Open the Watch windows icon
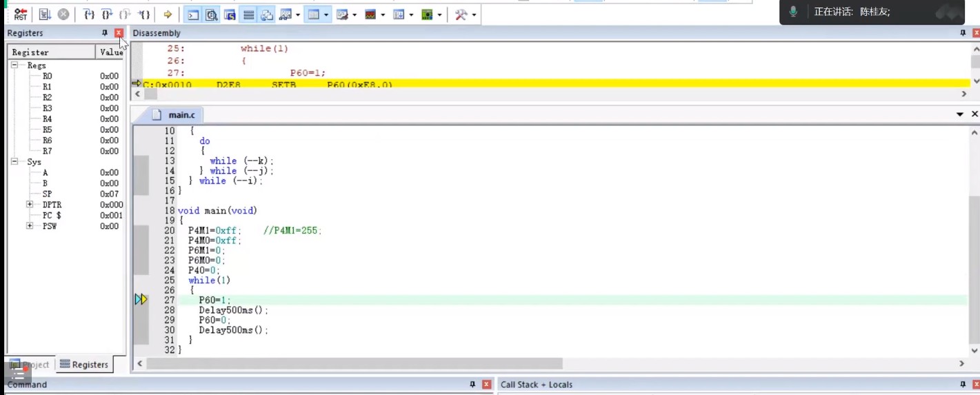The width and height of the screenshot is (980, 395). point(286,14)
